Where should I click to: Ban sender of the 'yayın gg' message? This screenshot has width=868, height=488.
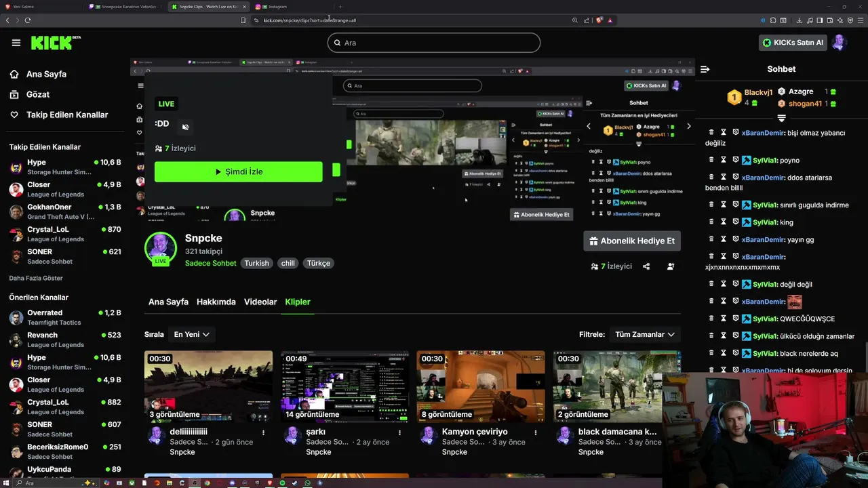(735, 239)
